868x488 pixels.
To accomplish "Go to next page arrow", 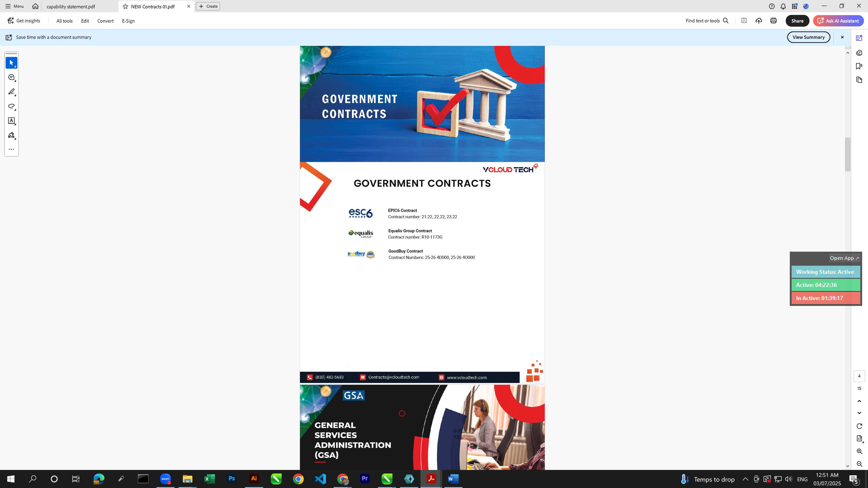I will [859, 413].
